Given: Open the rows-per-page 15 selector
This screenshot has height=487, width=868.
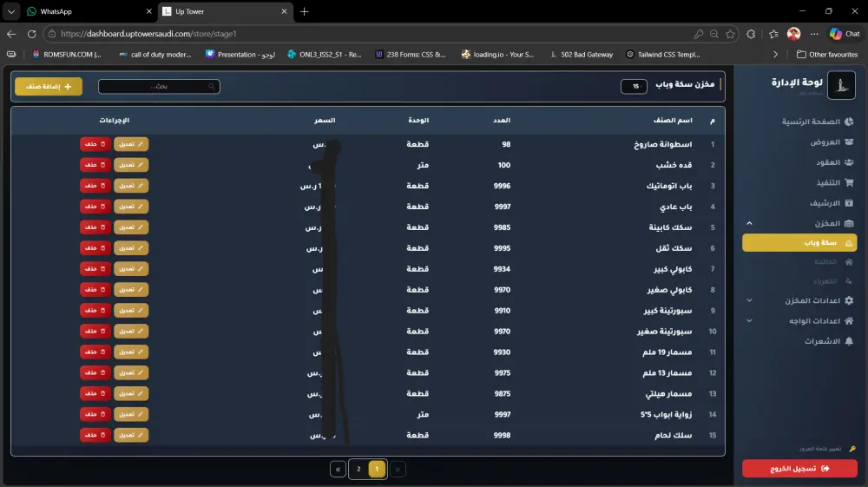Looking at the screenshot, I should click(634, 86).
